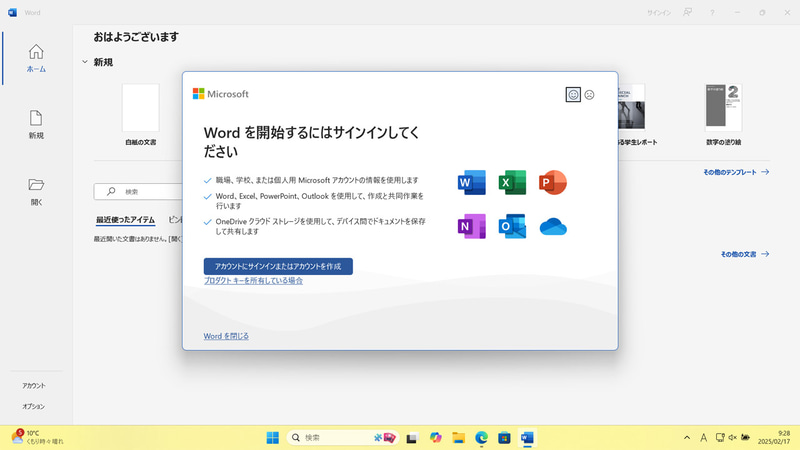Launch Copilot from the taskbar
Screen dimensions: 800x450
pyautogui.click(x=435, y=438)
